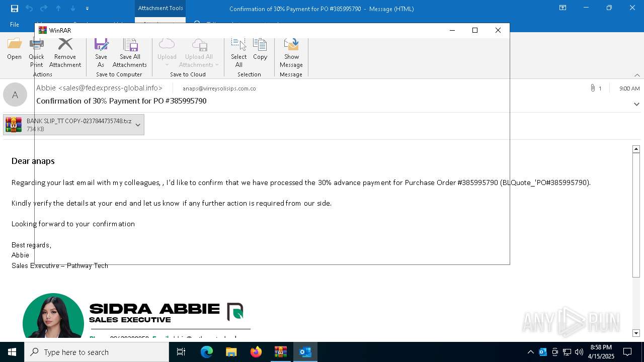This screenshot has width=644, height=362.
Task: Switch to WinRAR on taskbar
Action: click(281, 352)
